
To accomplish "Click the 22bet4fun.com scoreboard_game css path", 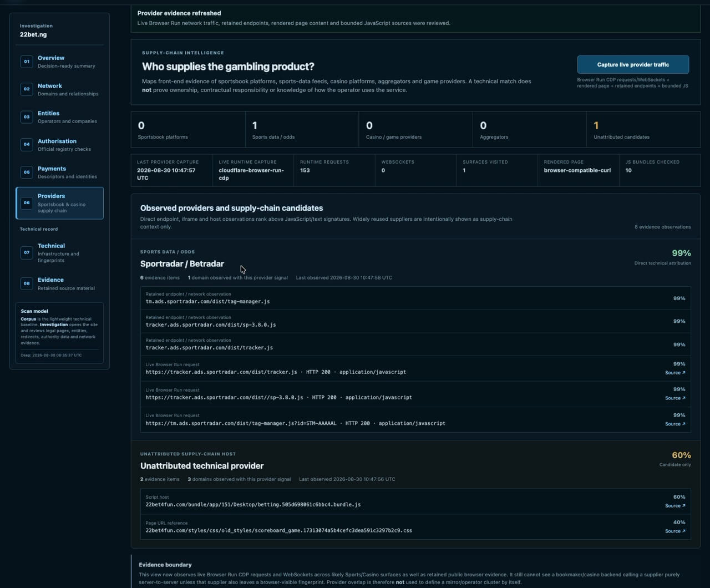I will 278,530.
